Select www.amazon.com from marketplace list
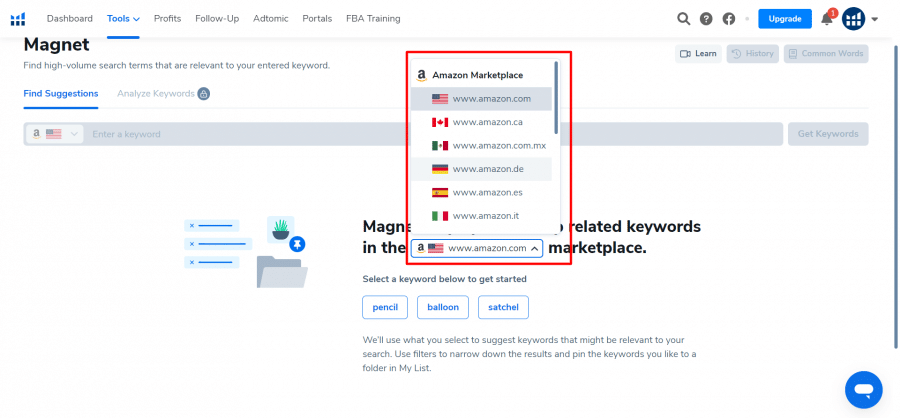This screenshot has width=900, height=418. tap(481, 99)
